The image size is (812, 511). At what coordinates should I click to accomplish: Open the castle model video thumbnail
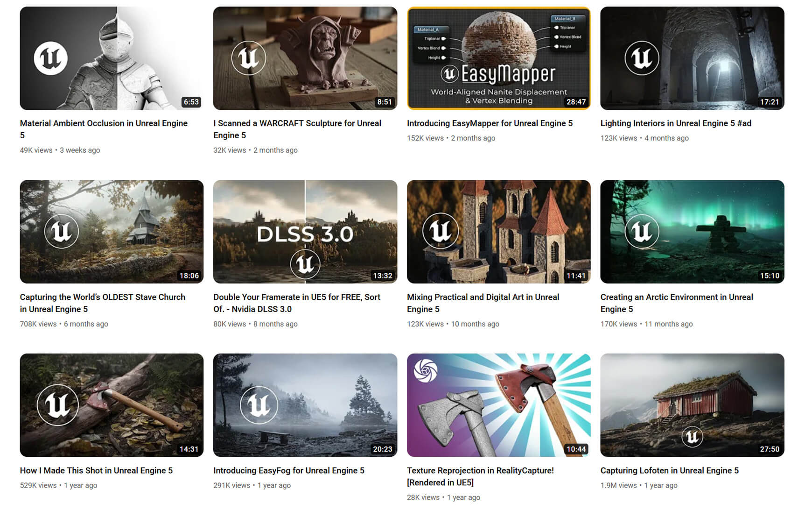(x=498, y=232)
